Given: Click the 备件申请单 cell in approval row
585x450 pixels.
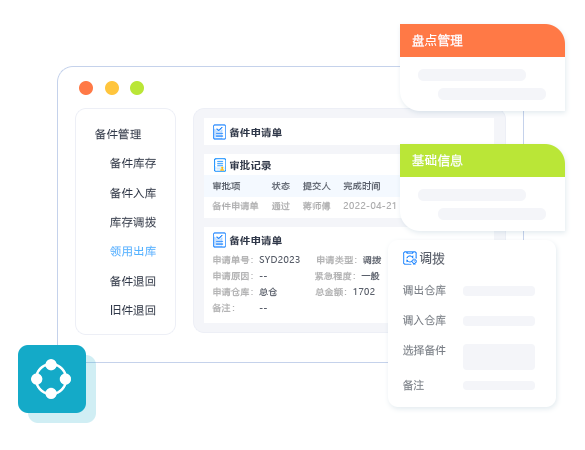Looking at the screenshot, I should [235, 206].
